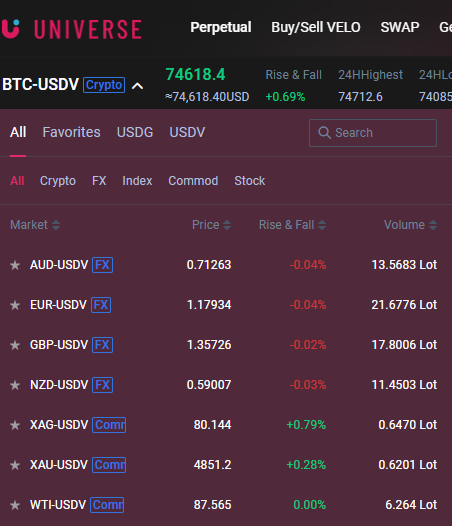This screenshot has width=452, height=526.
Task: Favorite NZD-USDV with its star
Action: [x=15, y=385]
